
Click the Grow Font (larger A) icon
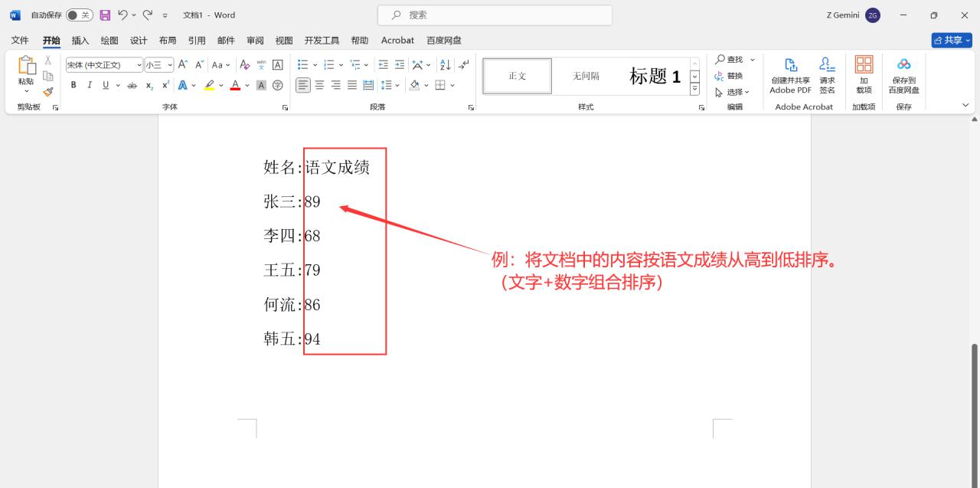183,65
